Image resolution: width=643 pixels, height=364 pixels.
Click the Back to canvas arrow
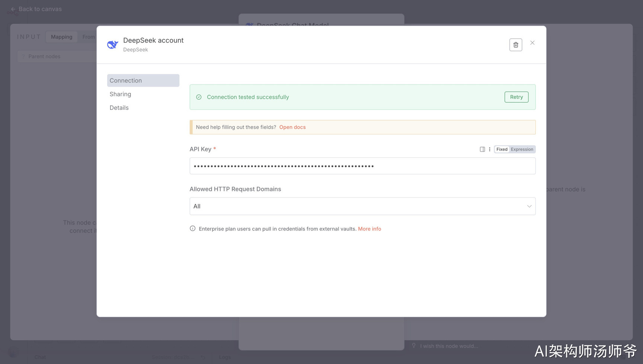[x=13, y=9]
